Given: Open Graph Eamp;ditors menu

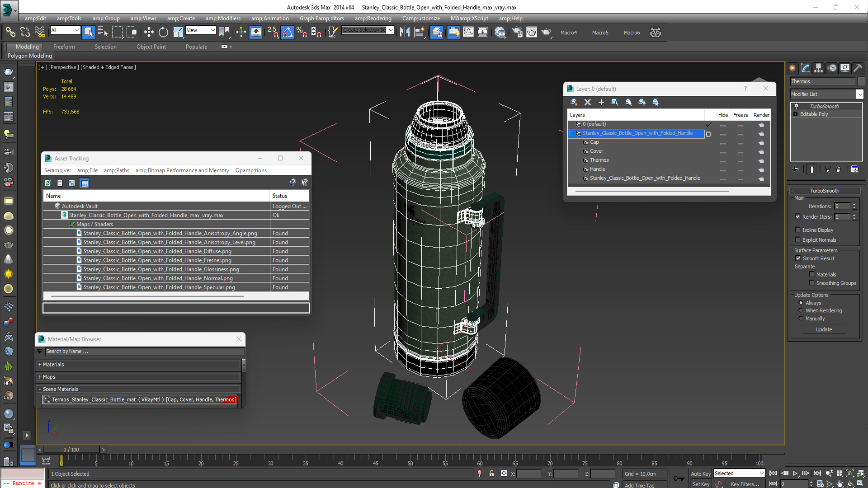Looking at the screenshot, I should (321, 19).
